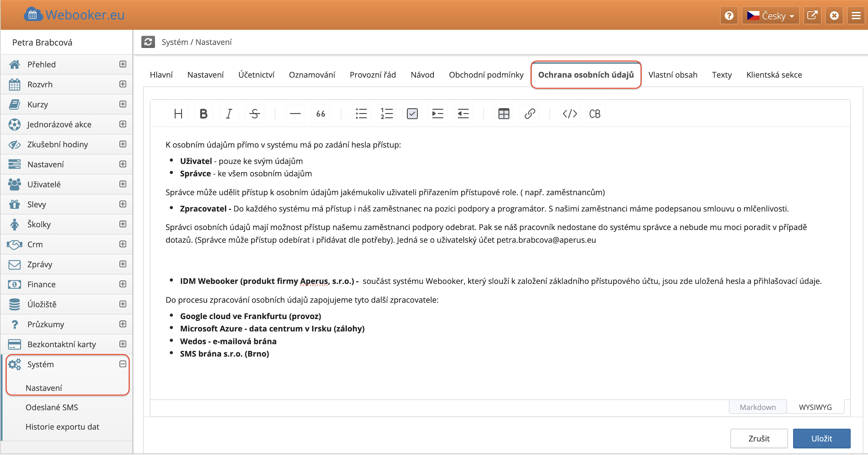Image resolution: width=868 pixels, height=455 pixels.
Task: Click the ordered list icon
Action: pos(386,114)
